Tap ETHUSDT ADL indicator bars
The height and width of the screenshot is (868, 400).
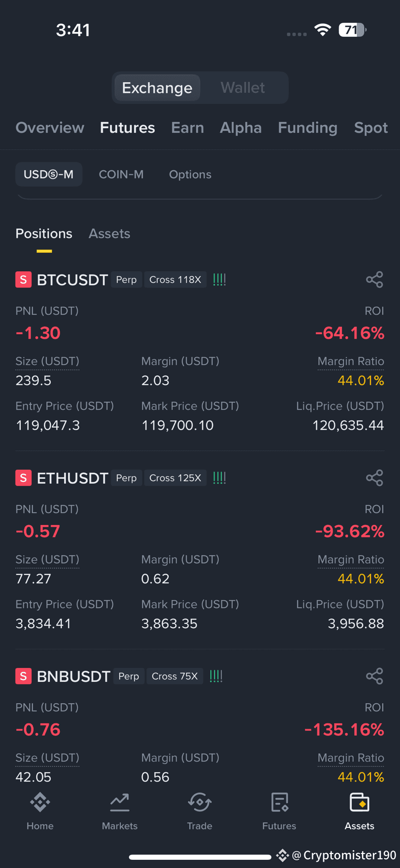pyautogui.click(x=219, y=477)
